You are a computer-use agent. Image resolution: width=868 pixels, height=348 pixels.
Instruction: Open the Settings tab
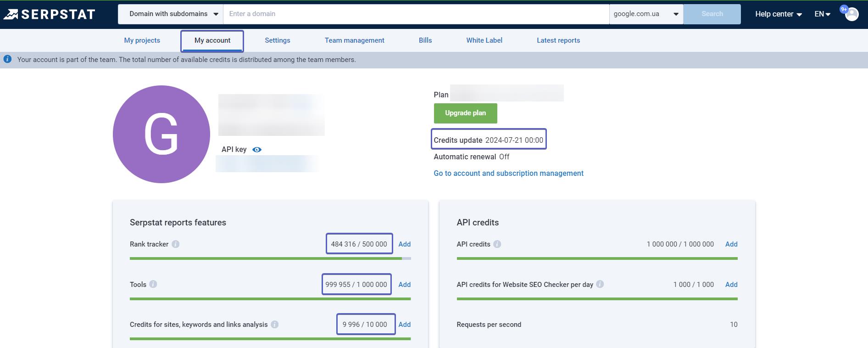coord(278,40)
